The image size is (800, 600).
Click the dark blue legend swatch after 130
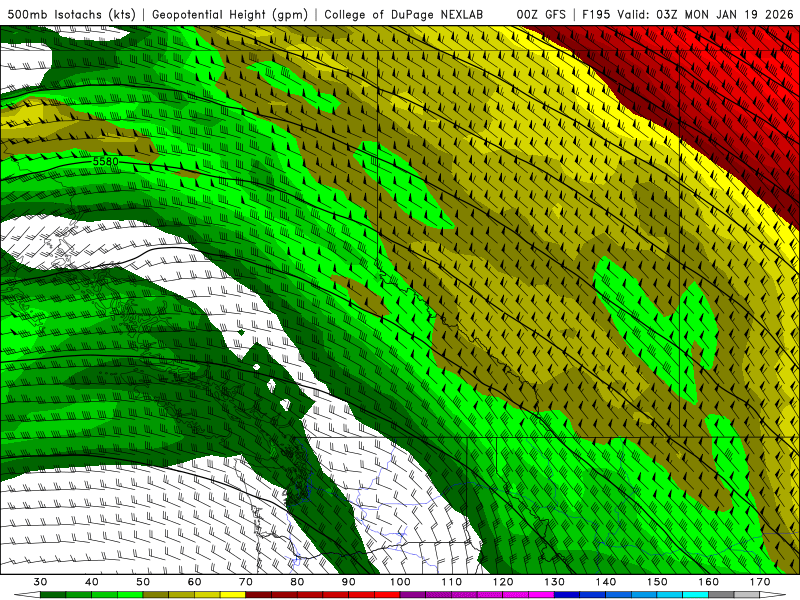[x=567, y=595]
